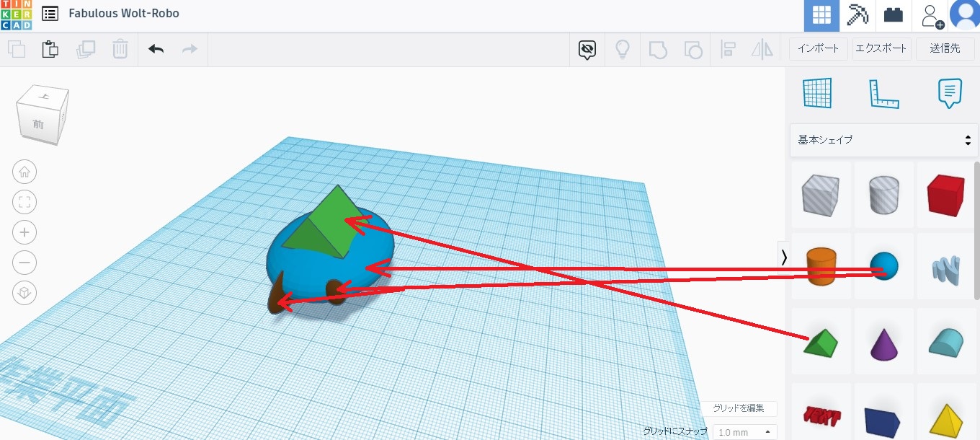This screenshot has width=980, height=440.
Task: Click the Group shapes tool
Action: [x=657, y=49]
